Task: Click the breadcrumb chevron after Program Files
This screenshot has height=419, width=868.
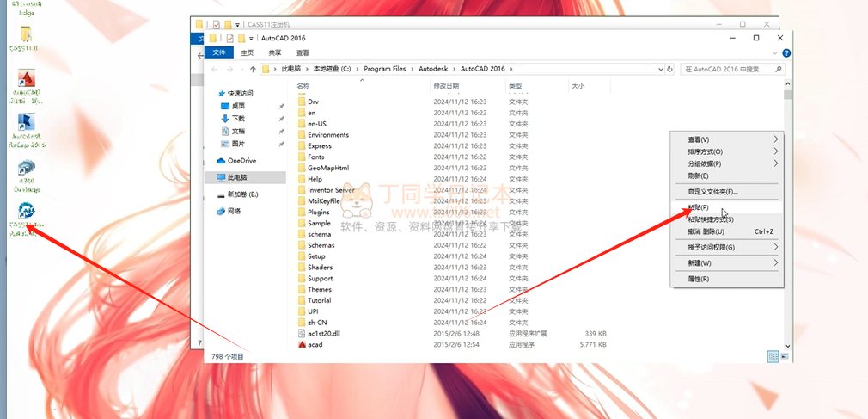Action: tap(413, 70)
